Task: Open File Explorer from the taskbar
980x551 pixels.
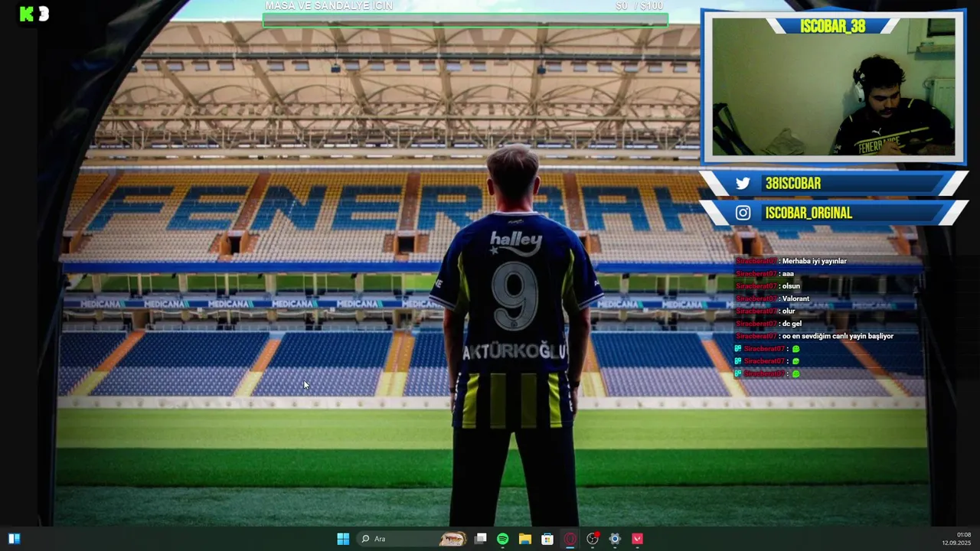Action: click(524, 539)
